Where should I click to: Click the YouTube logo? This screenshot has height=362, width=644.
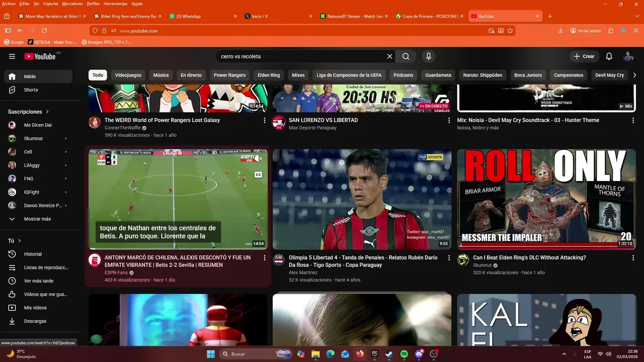(x=40, y=56)
